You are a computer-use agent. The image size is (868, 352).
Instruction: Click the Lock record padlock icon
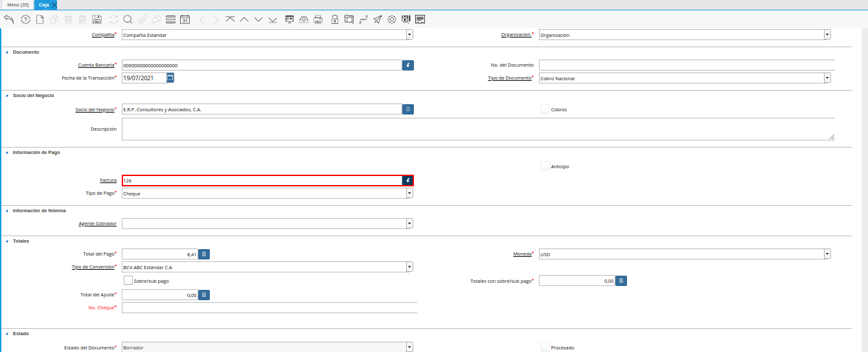(335, 19)
